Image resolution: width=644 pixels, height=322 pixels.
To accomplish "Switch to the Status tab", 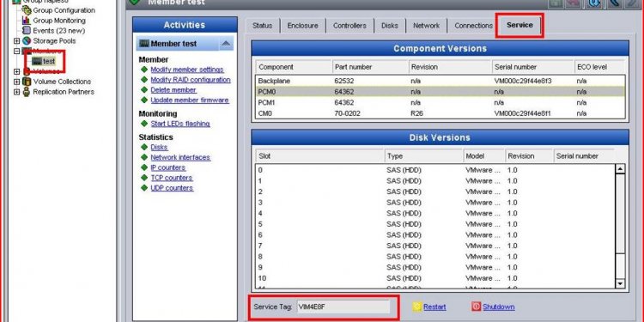I will click(x=262, y=26).
